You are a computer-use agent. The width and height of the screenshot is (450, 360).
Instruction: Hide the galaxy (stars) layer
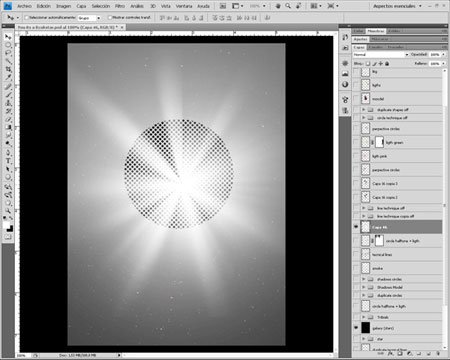(356, 328)
